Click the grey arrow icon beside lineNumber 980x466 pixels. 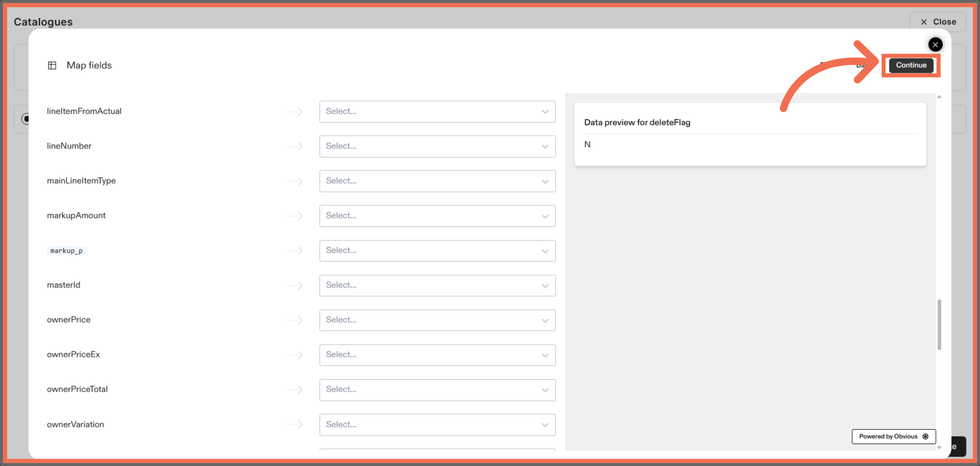tap(294, 146)
